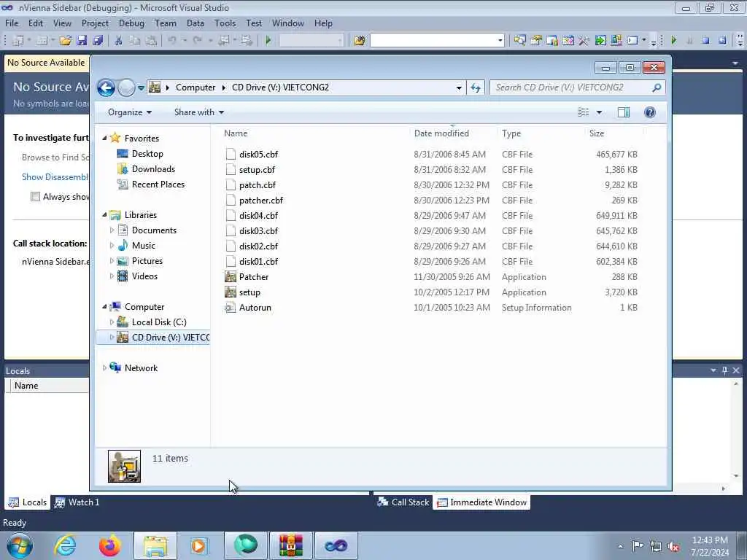Switch to the Locals tab

click(28, 502)
